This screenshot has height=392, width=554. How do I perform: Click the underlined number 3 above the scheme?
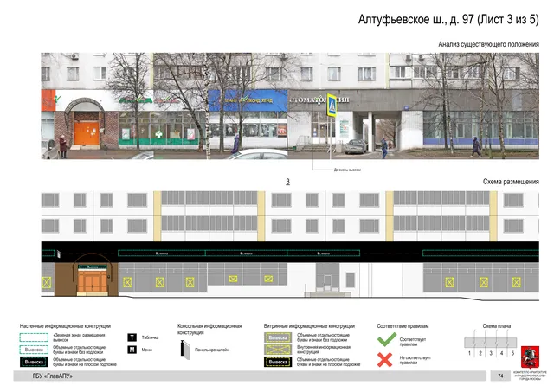[x=287, y=182]
